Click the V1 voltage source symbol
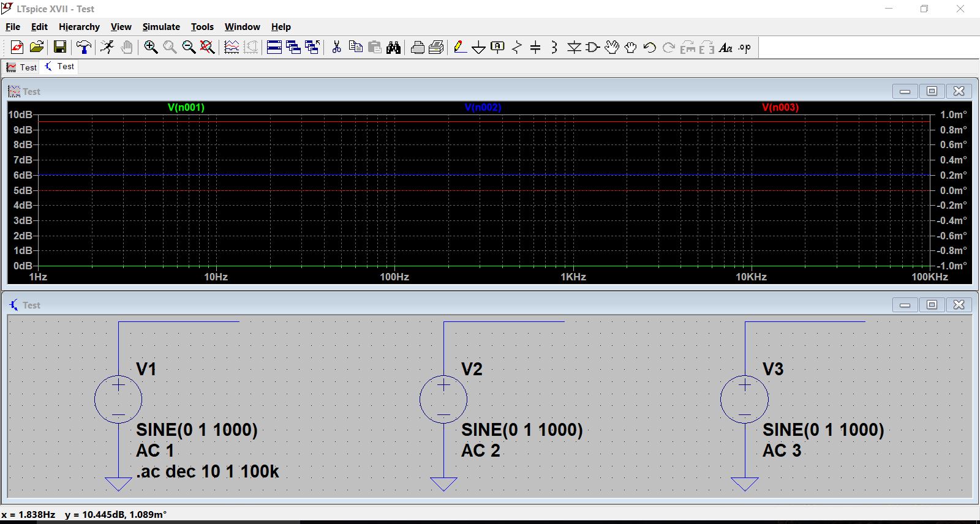The width and height of the screenshot is (980, 524). (118, 400)
